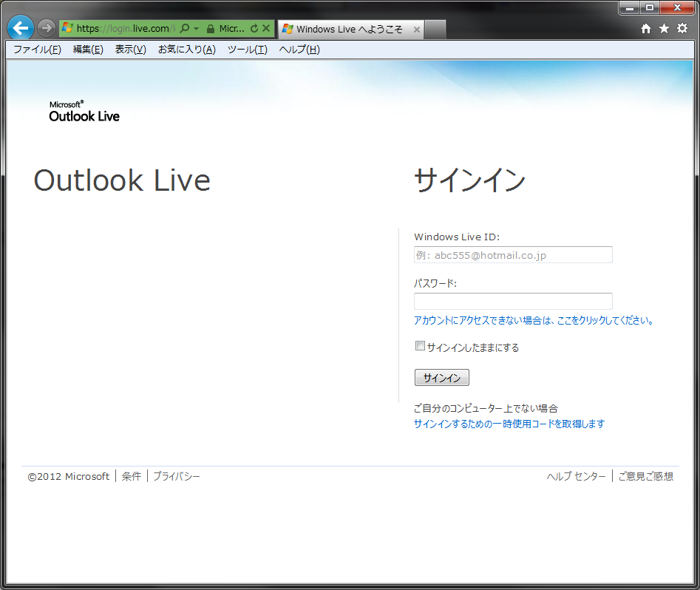Click the ご自分のコンピューター上でない場合 text
Image resolution: width=700 pixels, height=590 pixels.
pos(486,408)
